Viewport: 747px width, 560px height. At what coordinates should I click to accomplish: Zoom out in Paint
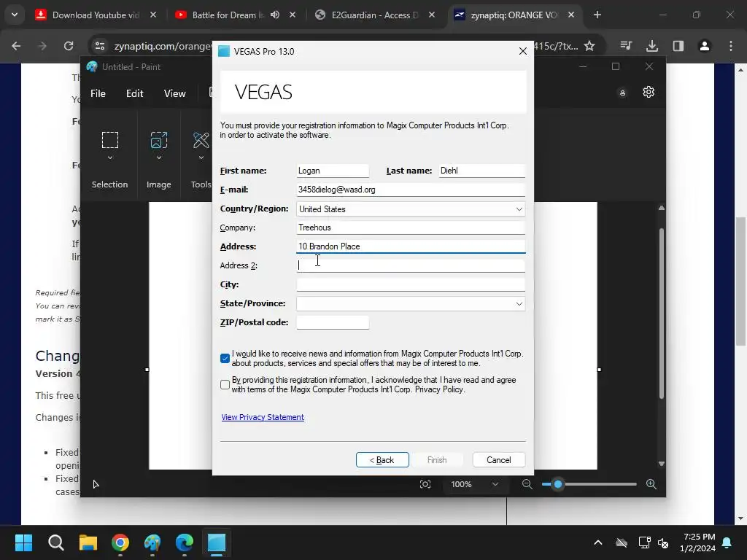pyautogui.click(x=527, y=484)
